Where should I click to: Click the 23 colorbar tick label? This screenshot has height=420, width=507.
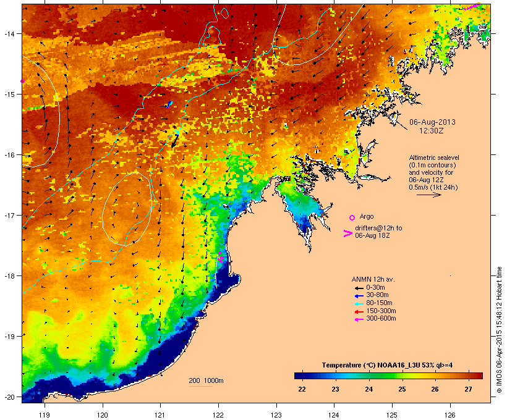[x=335, y=389]
